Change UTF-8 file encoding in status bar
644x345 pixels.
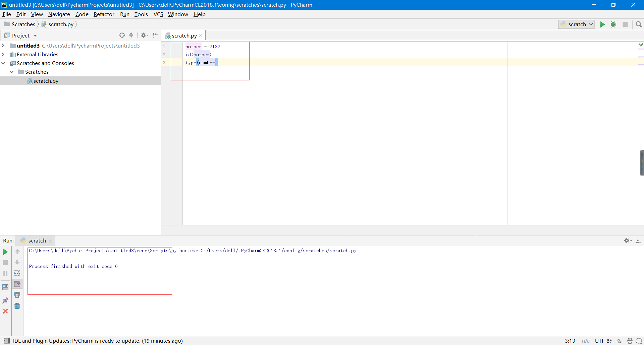pos(603,341)
